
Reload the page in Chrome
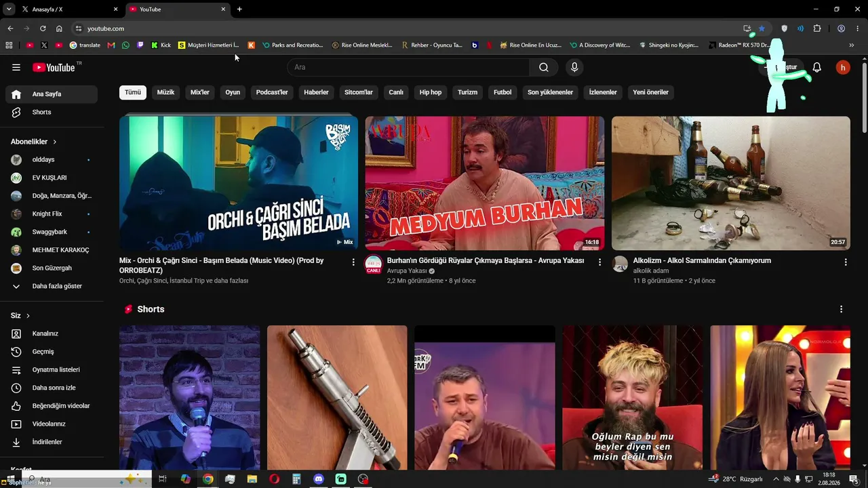43,28
